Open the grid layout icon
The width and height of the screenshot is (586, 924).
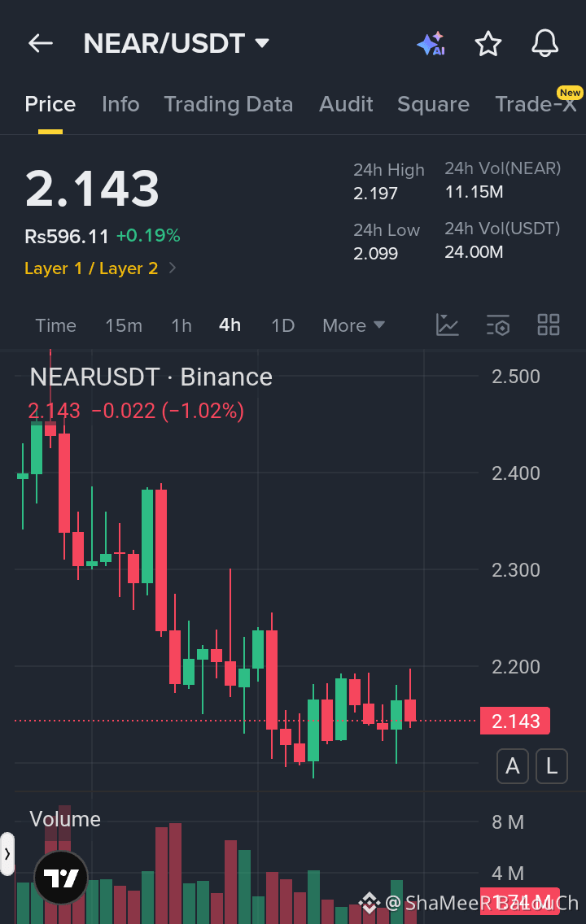549,325
